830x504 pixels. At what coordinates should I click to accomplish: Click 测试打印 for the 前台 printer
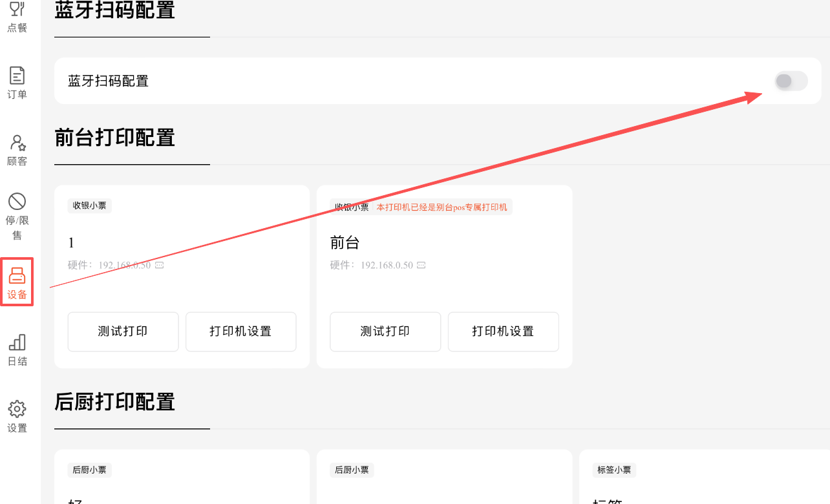[385, 331]
